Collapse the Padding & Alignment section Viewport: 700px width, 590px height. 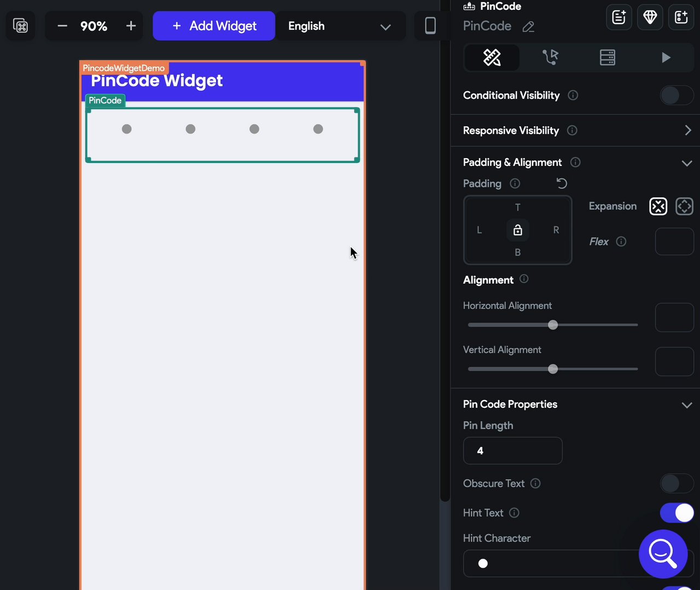pos(687,163)
